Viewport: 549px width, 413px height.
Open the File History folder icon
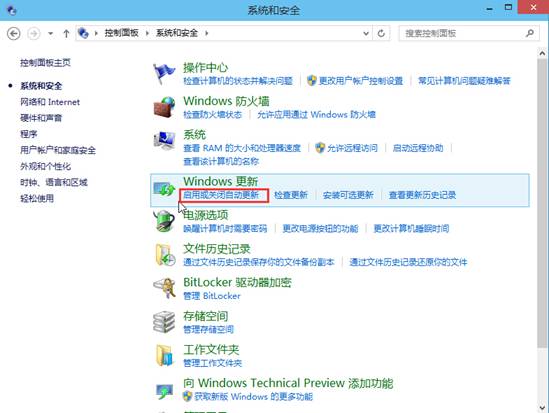165,255
